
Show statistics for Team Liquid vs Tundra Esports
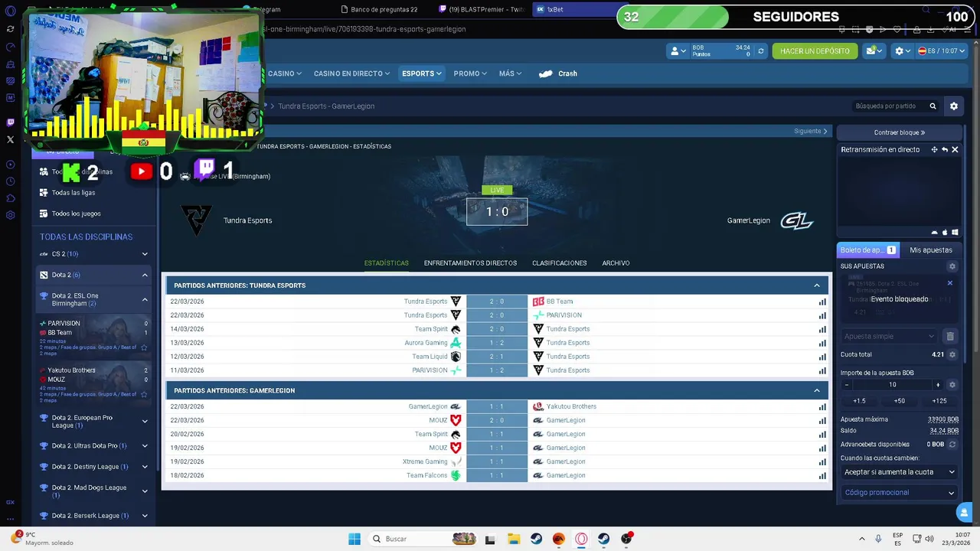click(x=822, y=357)
